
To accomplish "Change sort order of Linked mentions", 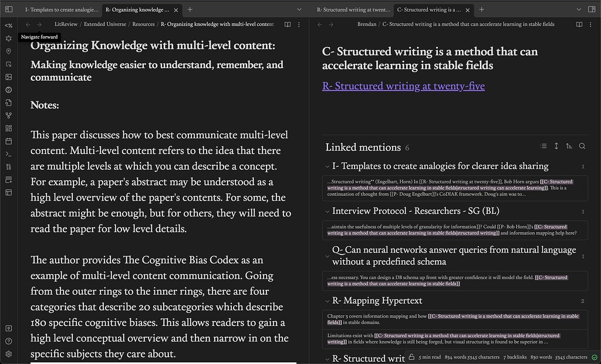I will [568, 146].
